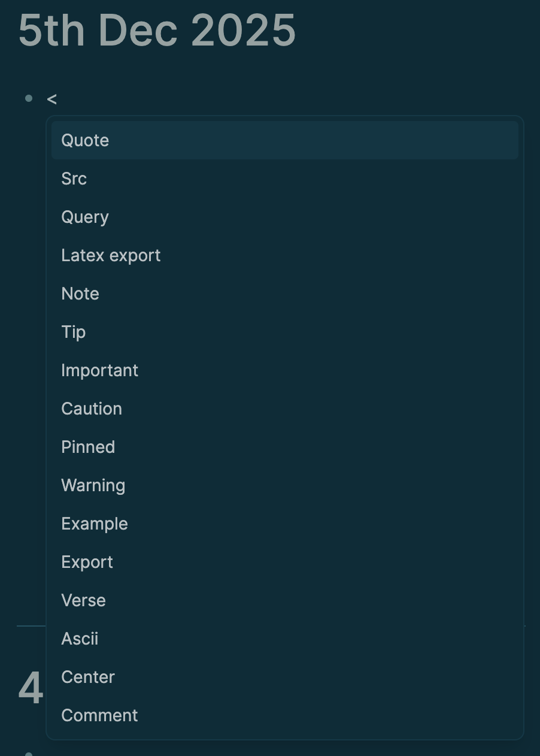Select Comment from the block menu
Image resolution: width=540 pixels, height=756 pixels.
click(x=99, y=715)
